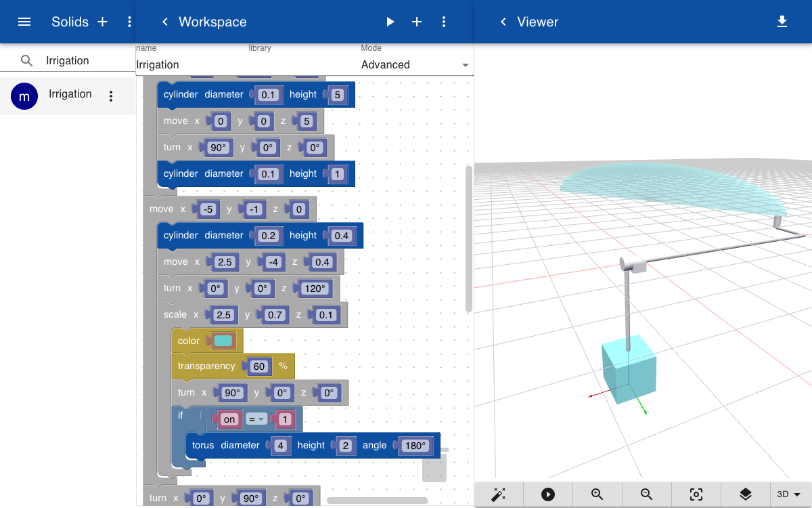Edit torus diameter value 4

point(281,446)
